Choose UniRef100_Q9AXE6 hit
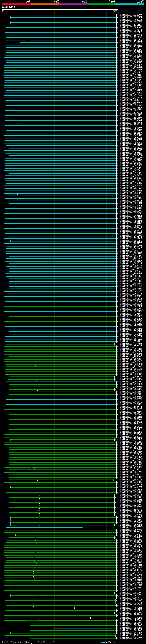 (x=131, y=316)
